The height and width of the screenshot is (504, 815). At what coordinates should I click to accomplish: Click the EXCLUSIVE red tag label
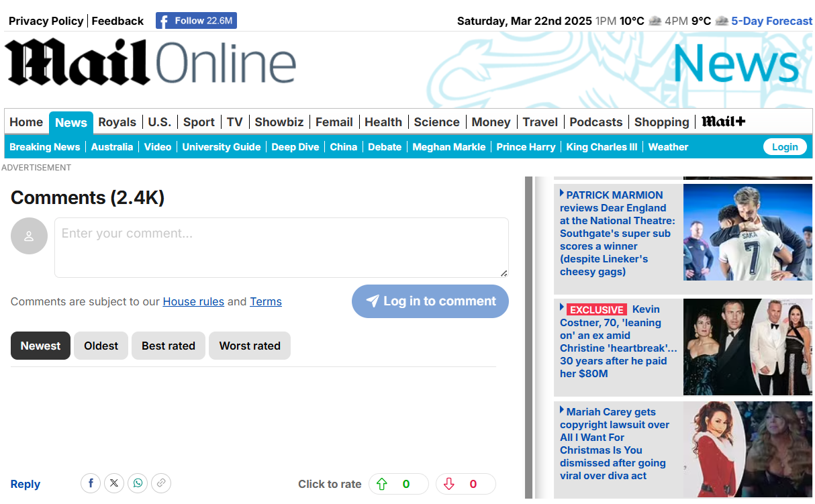[597, 309]
